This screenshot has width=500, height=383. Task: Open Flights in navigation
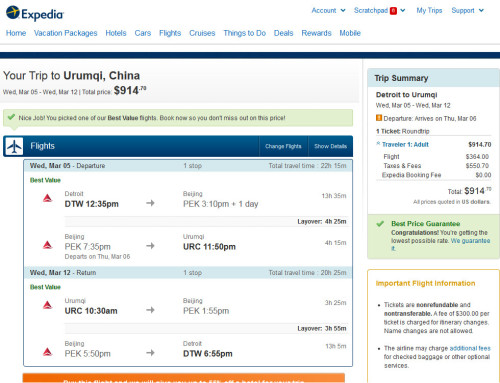[x=170, y=33]
